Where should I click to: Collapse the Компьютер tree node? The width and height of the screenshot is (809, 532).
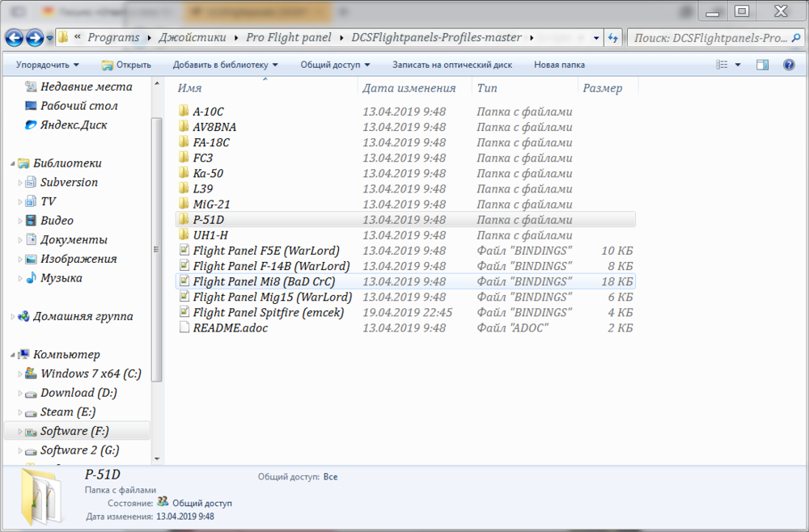12,355
